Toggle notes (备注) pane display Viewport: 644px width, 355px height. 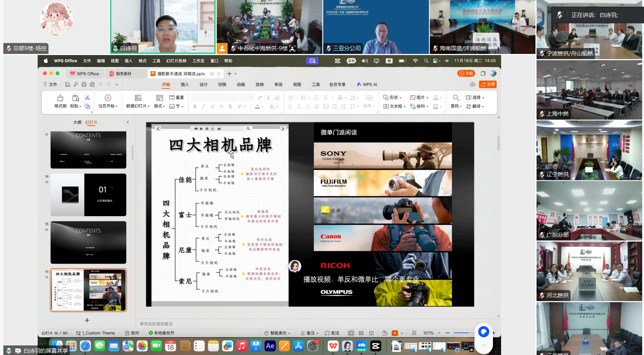coord(308,333)
